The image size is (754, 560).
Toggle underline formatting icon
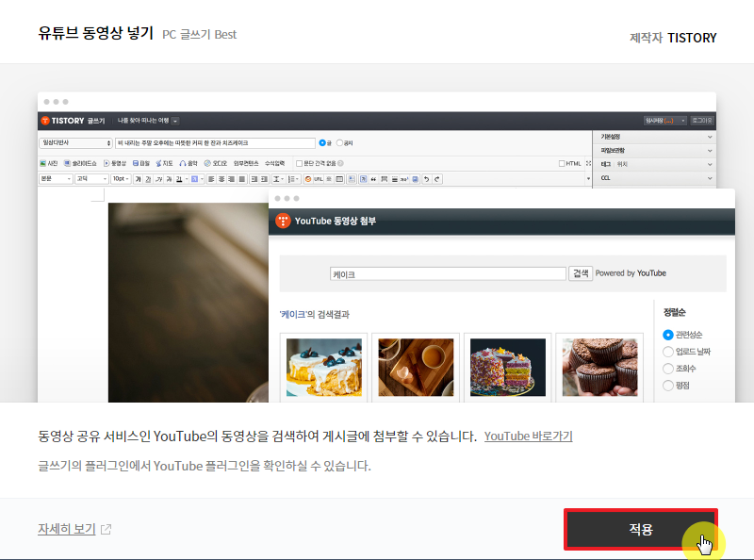(148, 179)
